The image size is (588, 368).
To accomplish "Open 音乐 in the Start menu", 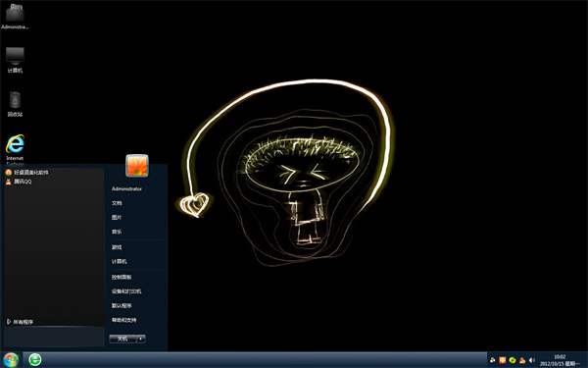I will point(117,232).
